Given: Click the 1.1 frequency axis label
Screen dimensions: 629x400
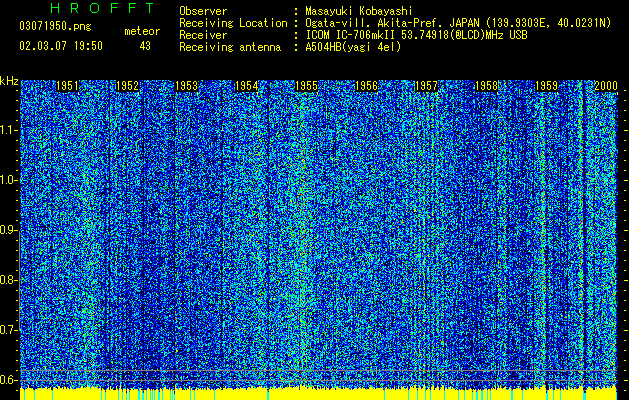Looking at the screenshot, I should [x=9, y=130].
